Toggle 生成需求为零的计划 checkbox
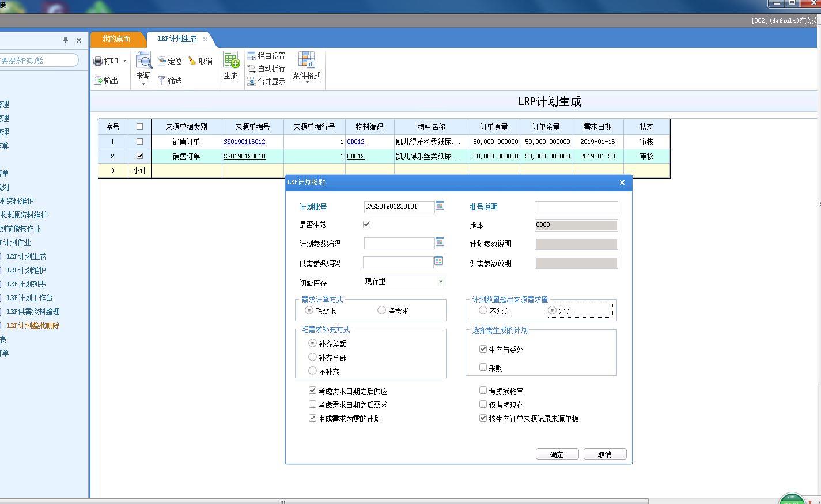821x504 pixels. [x=312, y=418]
